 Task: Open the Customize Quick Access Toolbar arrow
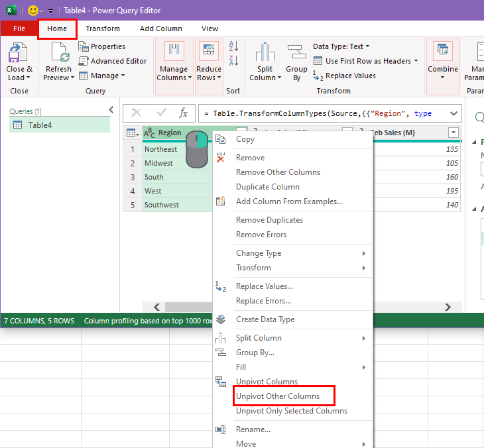pos(50,11)
